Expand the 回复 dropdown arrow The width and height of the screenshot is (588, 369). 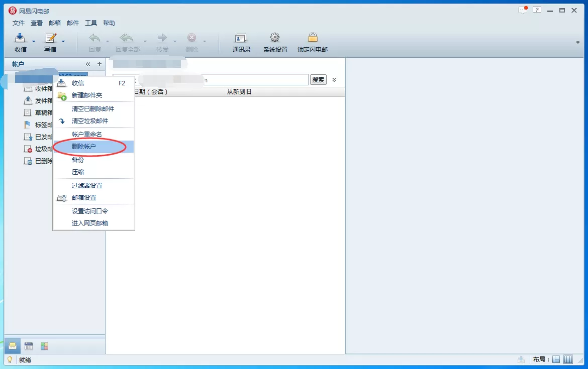click(107, 41)
